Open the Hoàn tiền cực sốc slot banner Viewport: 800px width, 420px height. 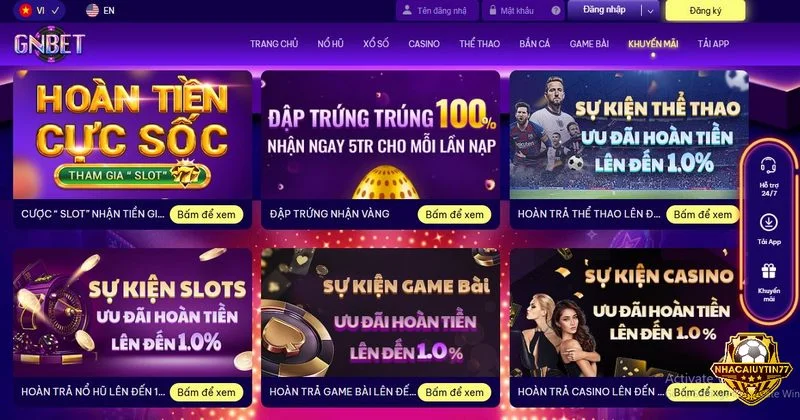132,135
